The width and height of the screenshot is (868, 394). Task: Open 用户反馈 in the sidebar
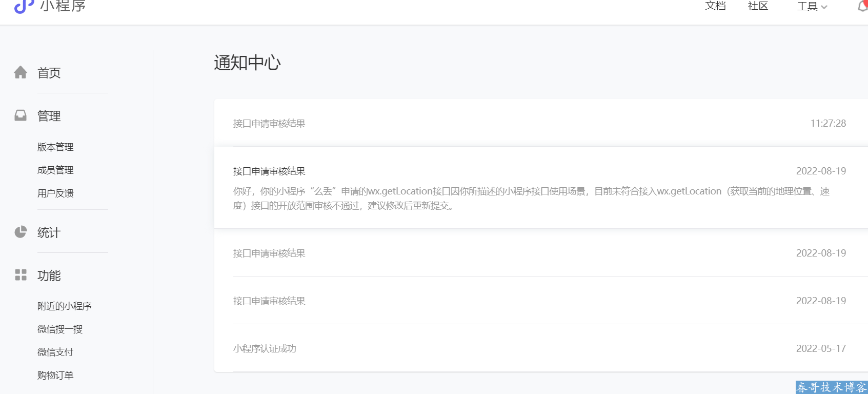(55, 193)
